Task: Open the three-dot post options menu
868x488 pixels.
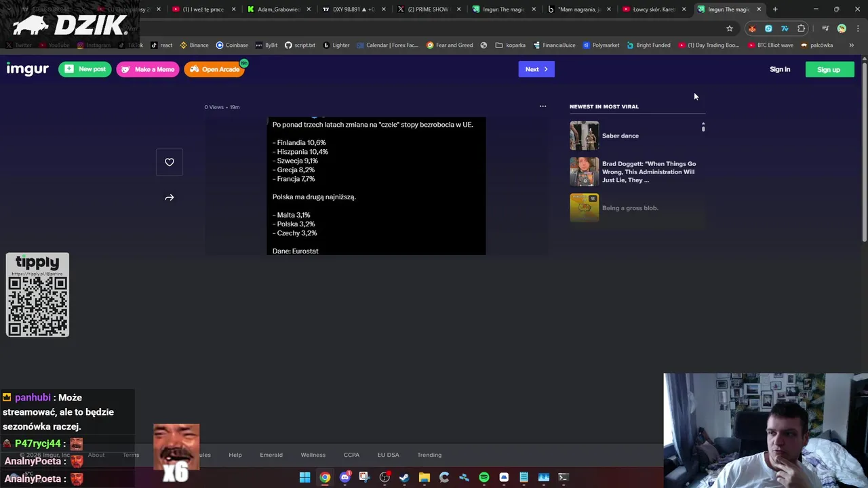Action: tap(542, 106)
